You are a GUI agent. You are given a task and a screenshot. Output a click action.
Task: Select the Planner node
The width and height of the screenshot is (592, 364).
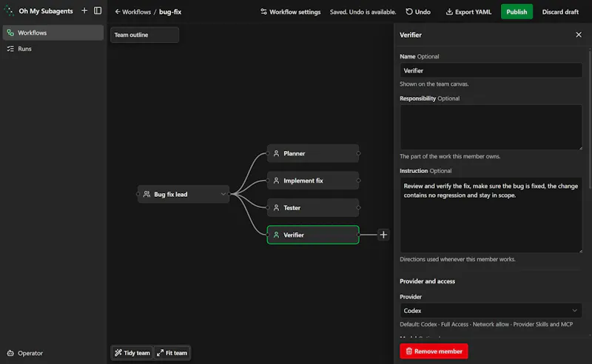click(x=313, y=153)
